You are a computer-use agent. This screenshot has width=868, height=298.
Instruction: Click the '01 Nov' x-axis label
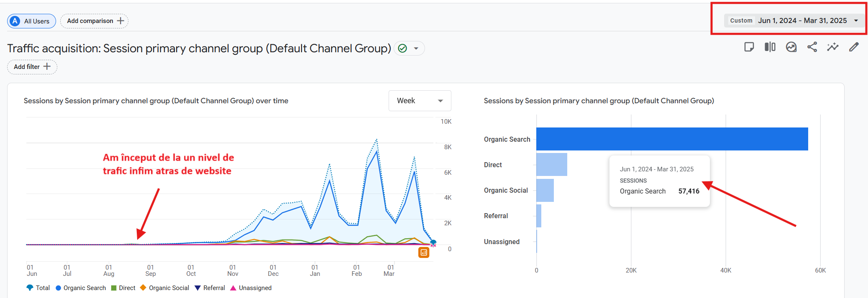(x=233, y=270)
